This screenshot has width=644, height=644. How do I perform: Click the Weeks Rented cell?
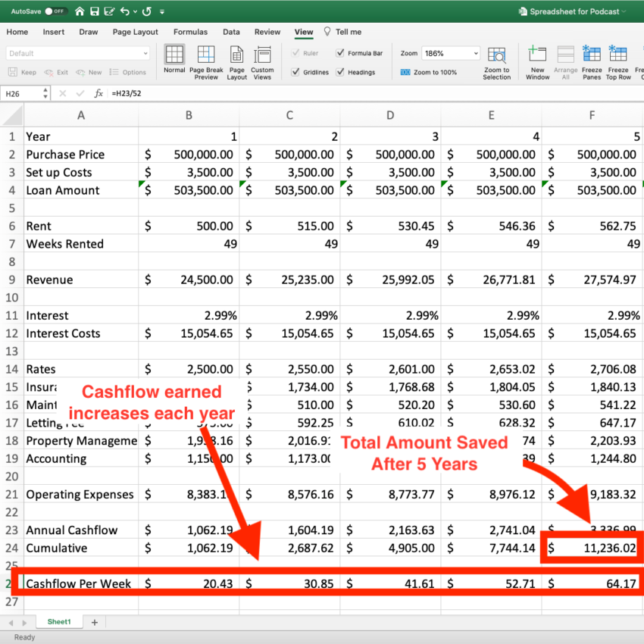point(81,244)
